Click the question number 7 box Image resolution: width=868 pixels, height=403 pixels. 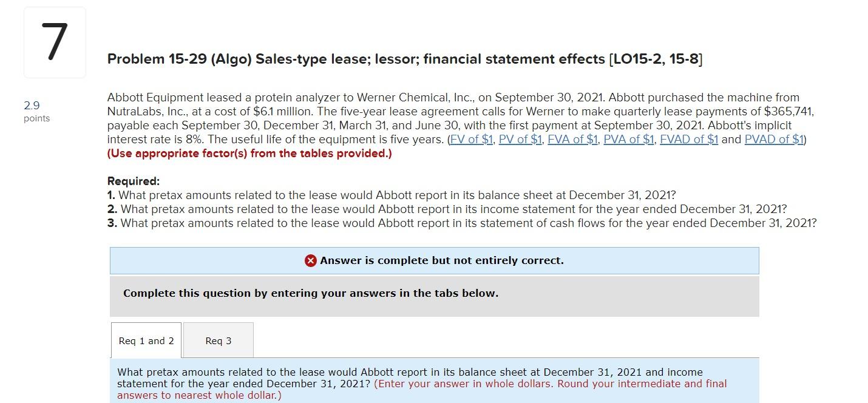pyautogui.click(x=54, y=42)
